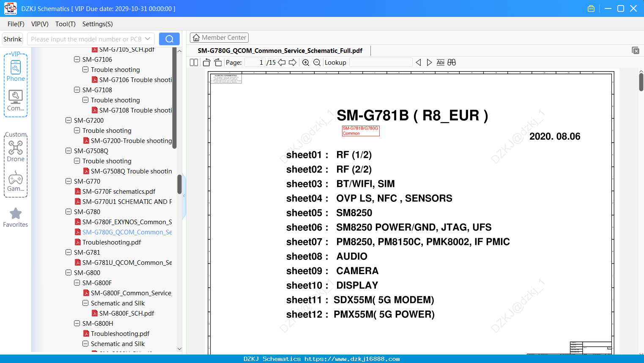This screenshot has height=363, width=644.
Task: Collapse the left panel via splitter arrow
Action: (184, 195)
